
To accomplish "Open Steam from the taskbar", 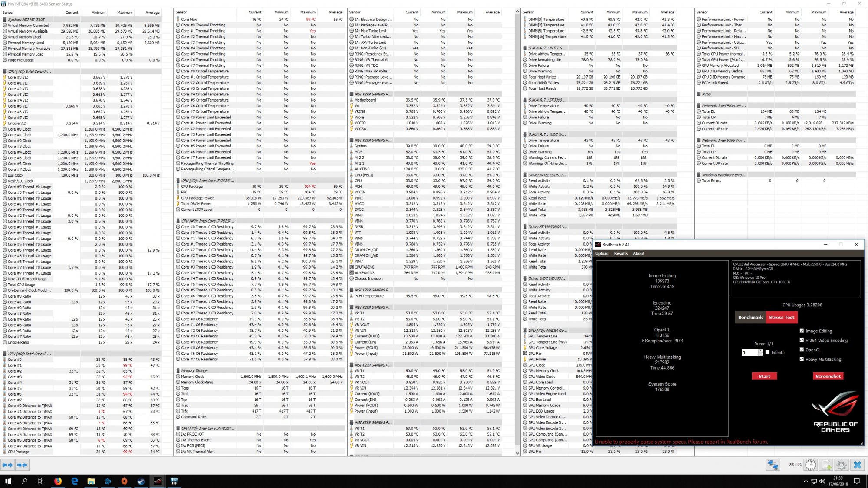I will click(x=141, y=481).
